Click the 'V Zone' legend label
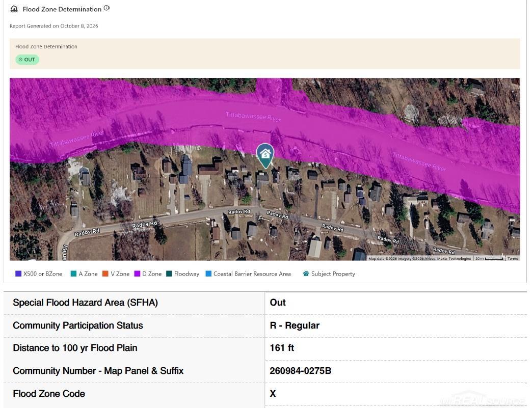The height and width of the screenshot is (408, 532). (120, 274)
